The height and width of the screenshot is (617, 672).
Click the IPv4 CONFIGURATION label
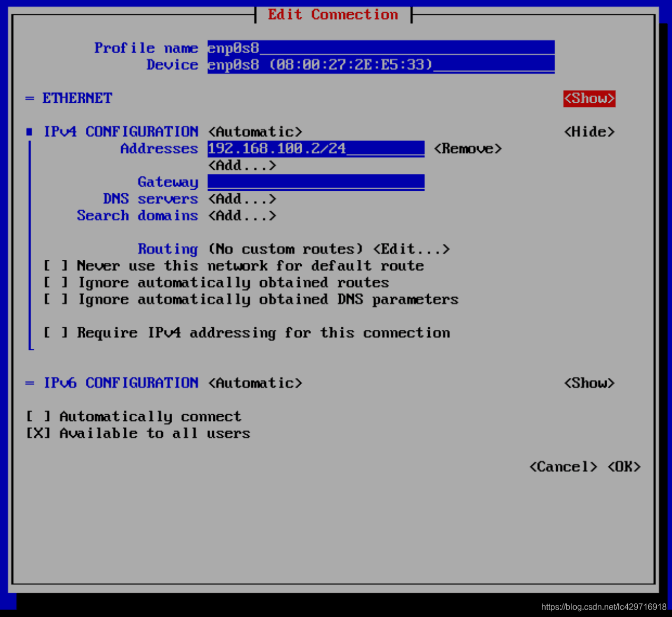pos(121,132)
